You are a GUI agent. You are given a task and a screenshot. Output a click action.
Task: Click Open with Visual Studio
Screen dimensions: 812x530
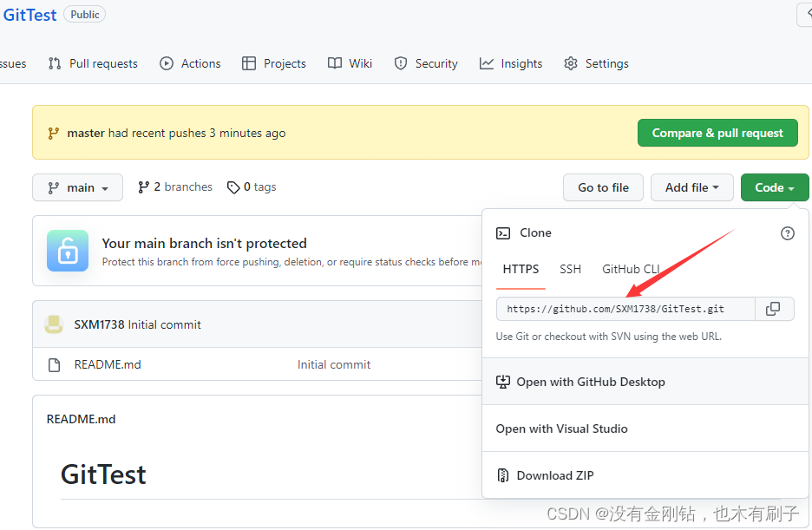coord(645,429)
